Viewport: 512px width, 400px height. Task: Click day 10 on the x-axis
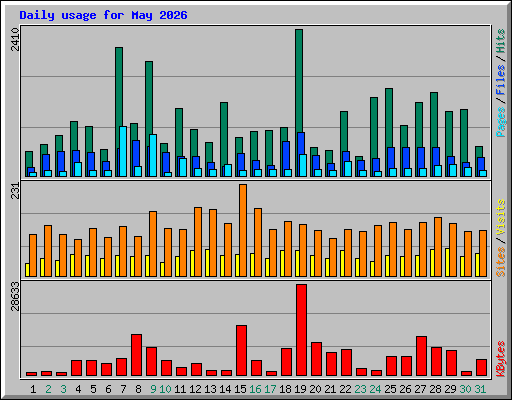point(165,389)
